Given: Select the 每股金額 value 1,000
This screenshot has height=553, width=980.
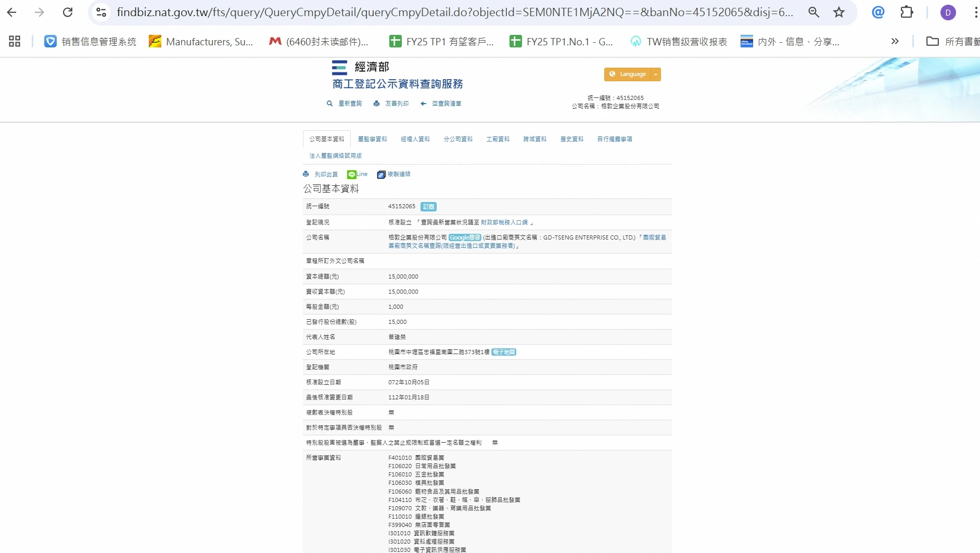Looking at the screenshot, I should [x=396, y=307].
